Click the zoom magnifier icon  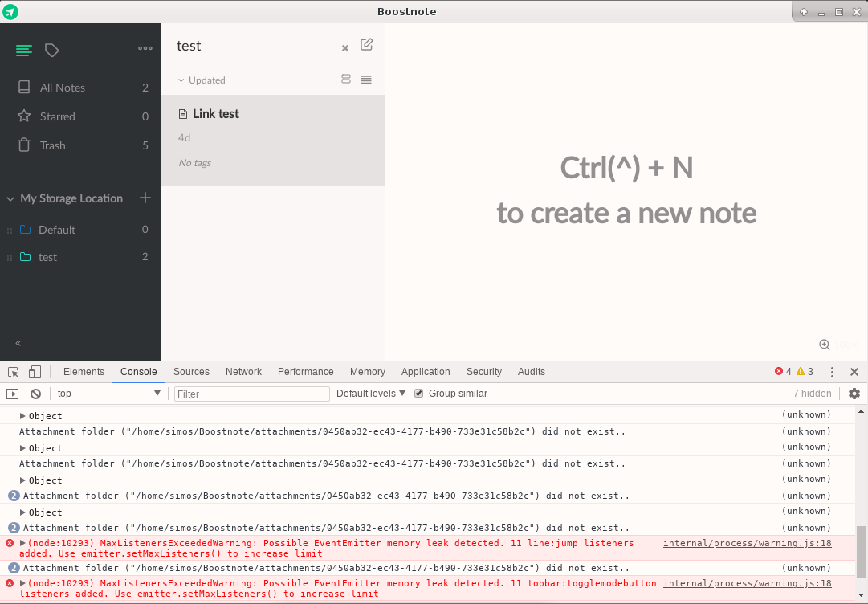pyautogui.click(x=825, y=345)
